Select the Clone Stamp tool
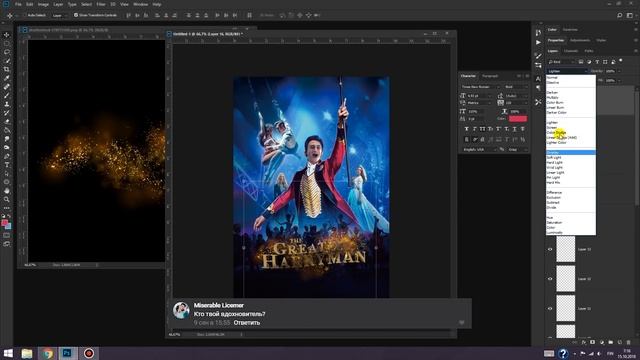 7,104
